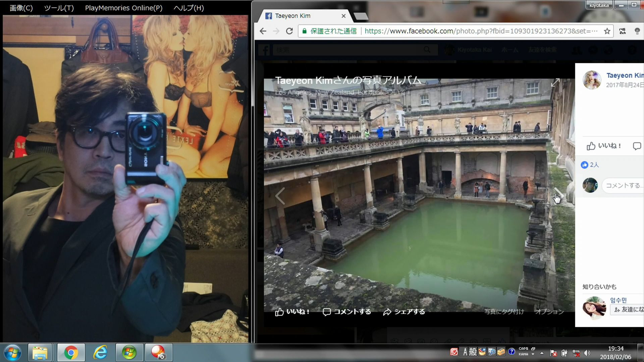Expand the オプション menu under photo
The height and width of the screenshot is (362, 644).
(549, 312)
